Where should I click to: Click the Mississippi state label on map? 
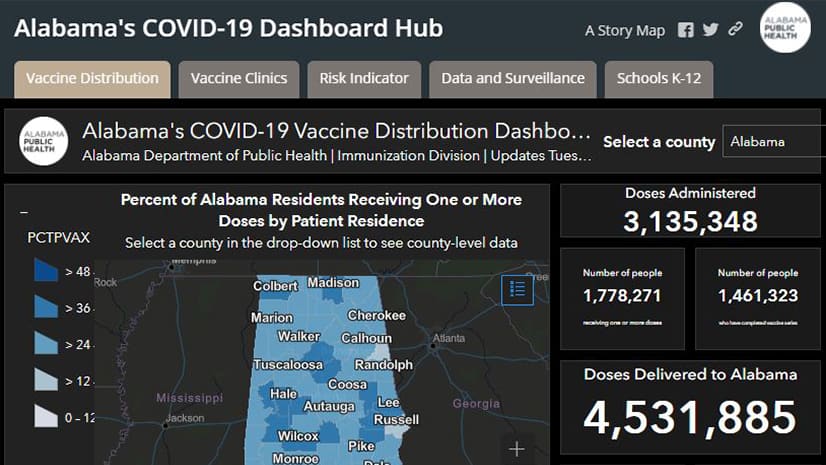tap(190, 398)
